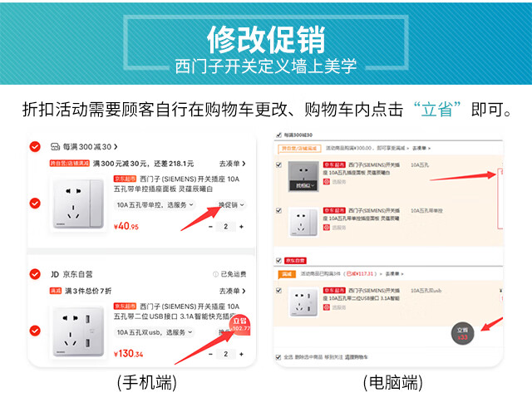532x417 pixels.
Task: Uncheck the red circle beside 每满300减30
Action: pos(35,146)
